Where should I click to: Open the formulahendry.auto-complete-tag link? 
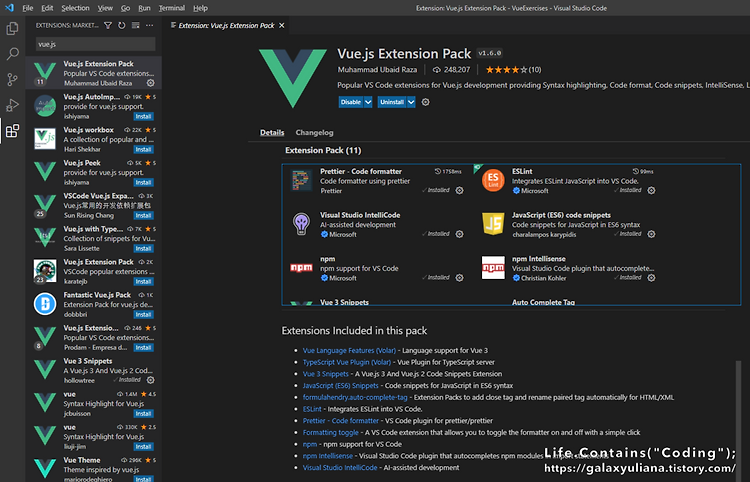(x=355, y=397)
